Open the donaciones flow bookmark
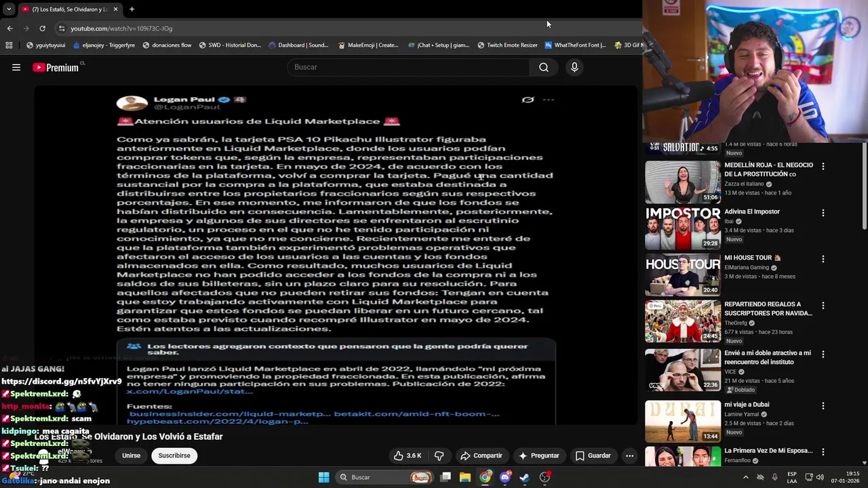Viewport: 868px width, 488px height. 167,45
